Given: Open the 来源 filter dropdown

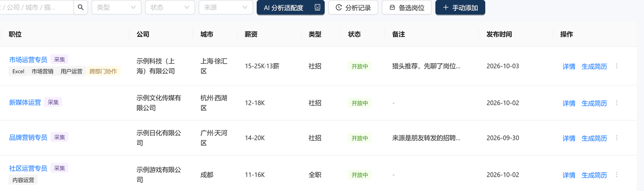Looking at the screenshot, I should [x=225, y=8].
